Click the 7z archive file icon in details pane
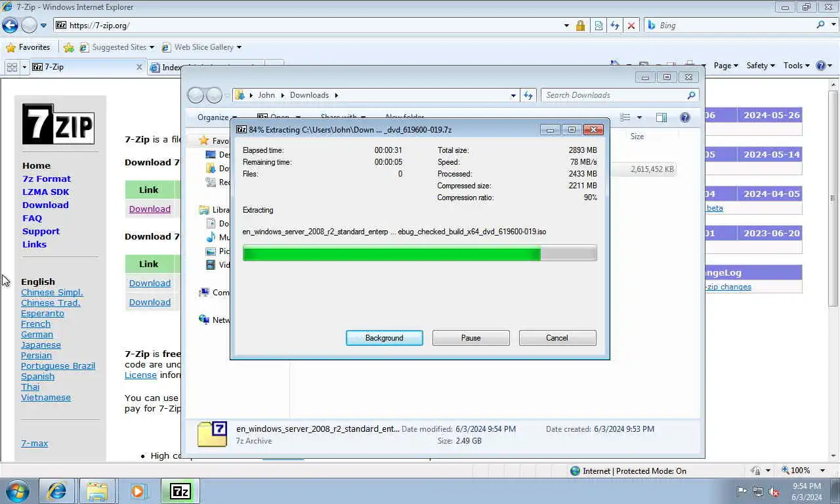 (212, 434)
